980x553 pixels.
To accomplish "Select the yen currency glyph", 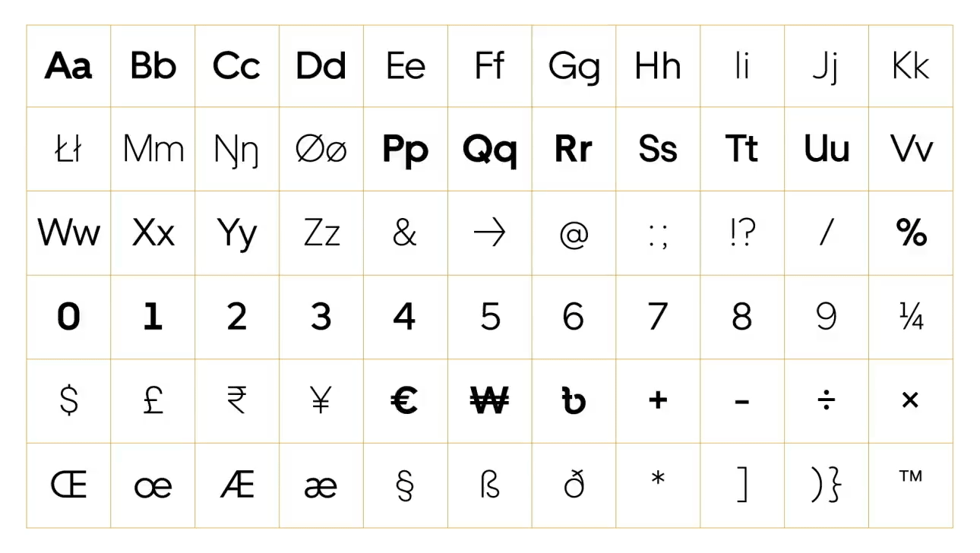I will click(x=321, y=400).
